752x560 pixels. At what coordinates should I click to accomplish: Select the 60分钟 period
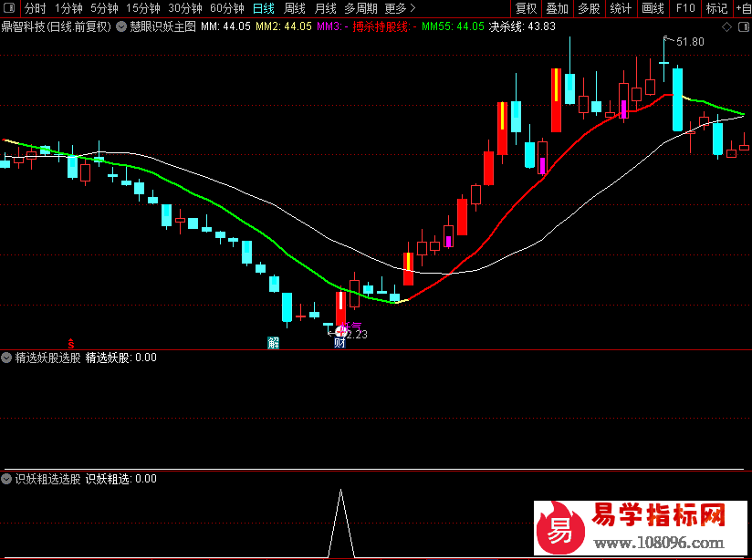[x=227, y=8]
